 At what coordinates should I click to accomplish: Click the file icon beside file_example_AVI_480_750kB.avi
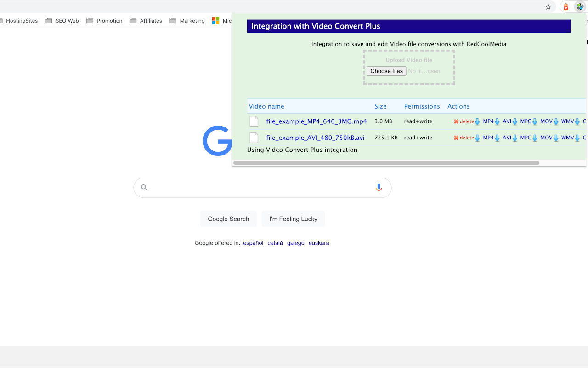[254, 138]
